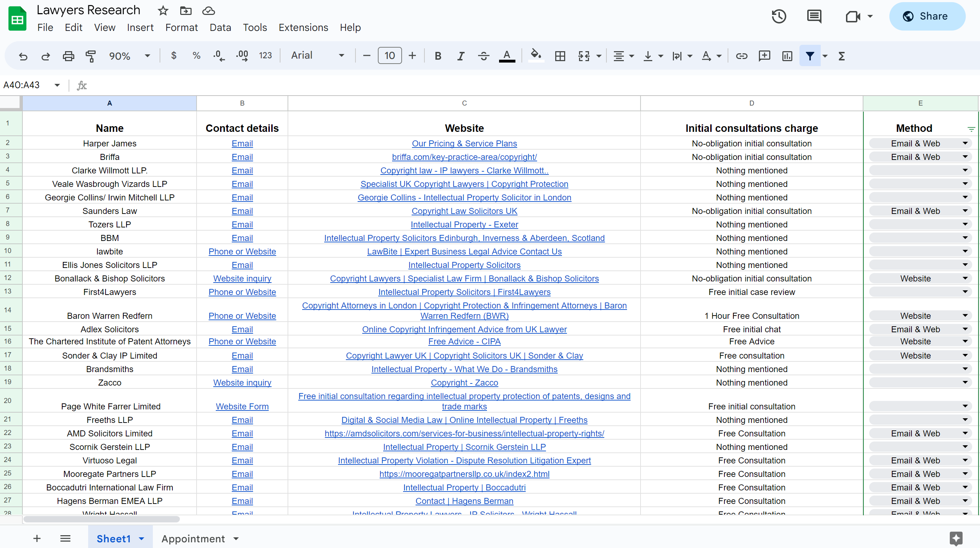980x548 pixels.
Task: Click the Insert link icon
Action: (x=741, y=56)
